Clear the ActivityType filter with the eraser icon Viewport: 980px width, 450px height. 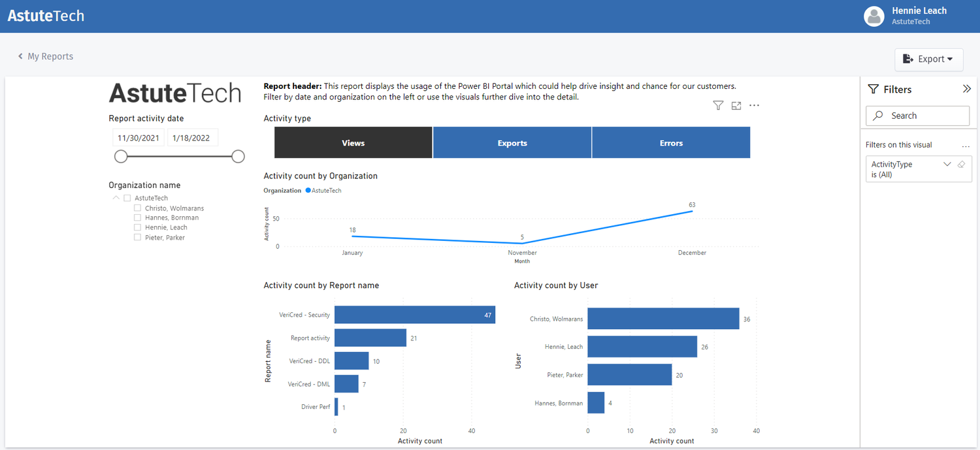(x=961, y=164)
